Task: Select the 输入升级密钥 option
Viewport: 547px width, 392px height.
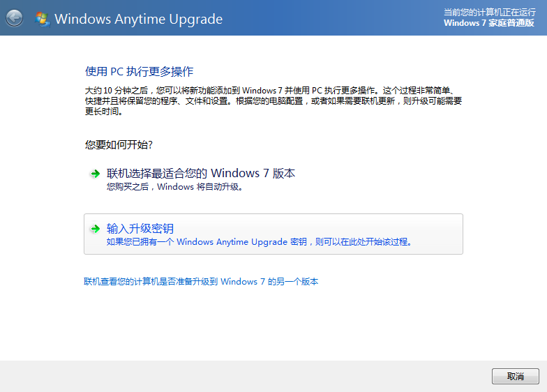Action: coord(273,234)
